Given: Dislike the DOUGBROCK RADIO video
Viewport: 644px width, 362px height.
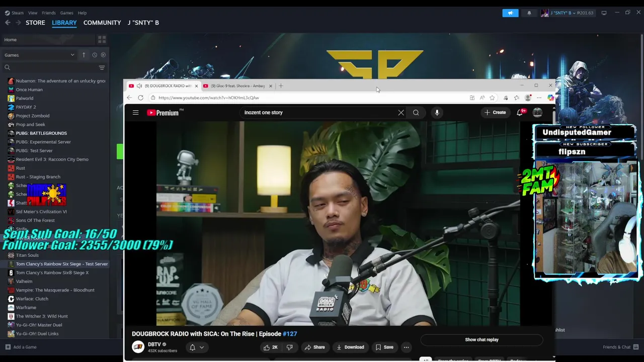Looking at the screenshot, I should click(289, 347).
